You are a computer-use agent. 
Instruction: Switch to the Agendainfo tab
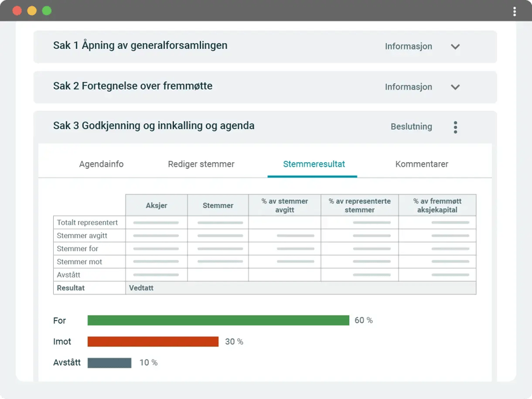(x=101, y=164)
